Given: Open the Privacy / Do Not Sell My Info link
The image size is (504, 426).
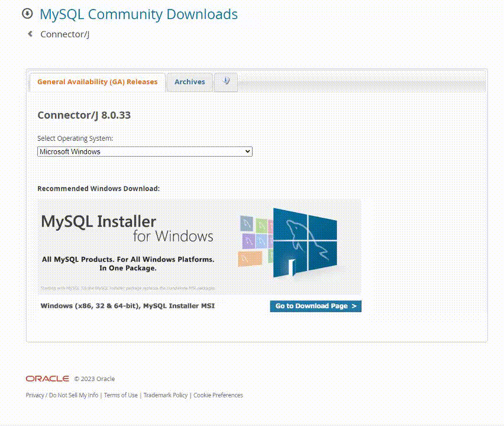Looking at the screenshot, I should (62, 395).
